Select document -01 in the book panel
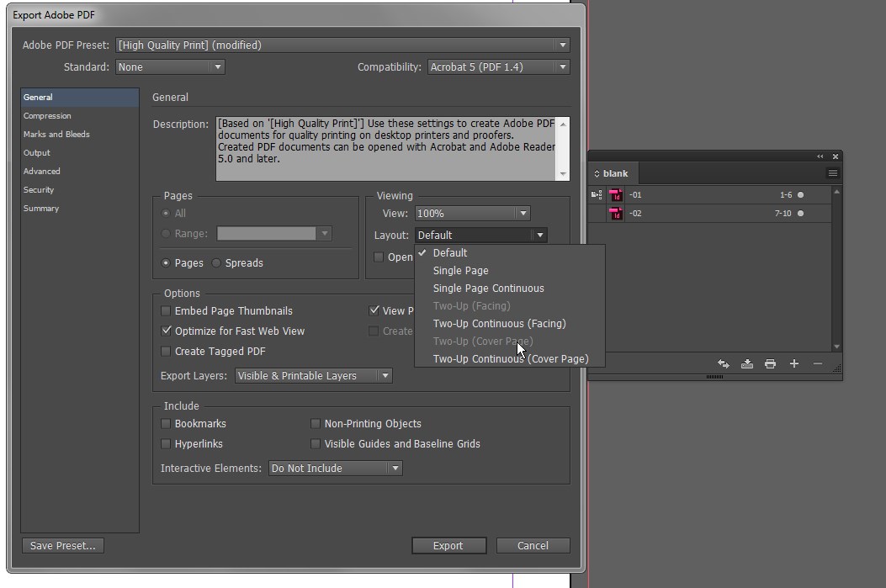Screen dimensions: 886x588 pyautogui.click(x=709, y=195)
